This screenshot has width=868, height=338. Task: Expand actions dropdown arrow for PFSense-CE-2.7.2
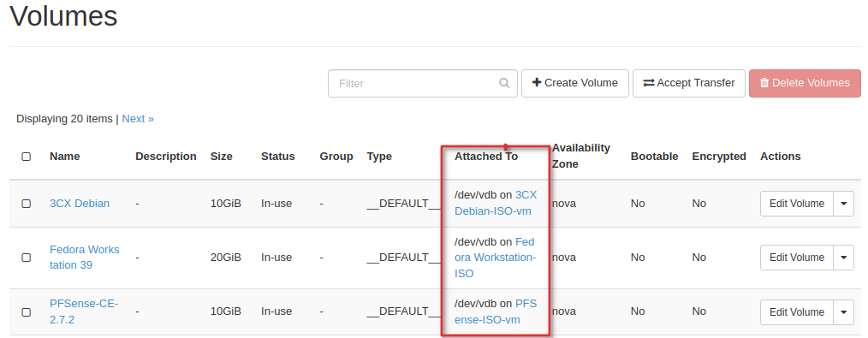844,311
